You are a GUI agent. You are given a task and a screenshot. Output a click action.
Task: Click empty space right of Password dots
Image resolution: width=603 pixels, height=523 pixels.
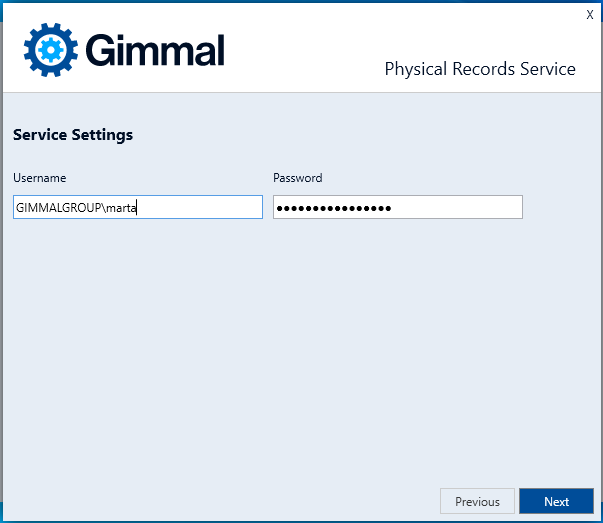pyautogui.click(x=460, y=207)
